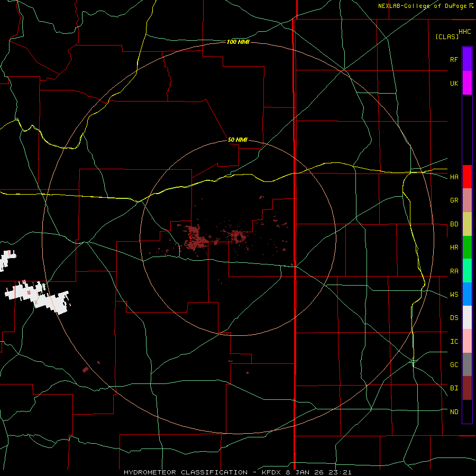The height and width of the screenshot is (476, 476).
Task: Click the ND legend label
Action: [x=454, y=412]
